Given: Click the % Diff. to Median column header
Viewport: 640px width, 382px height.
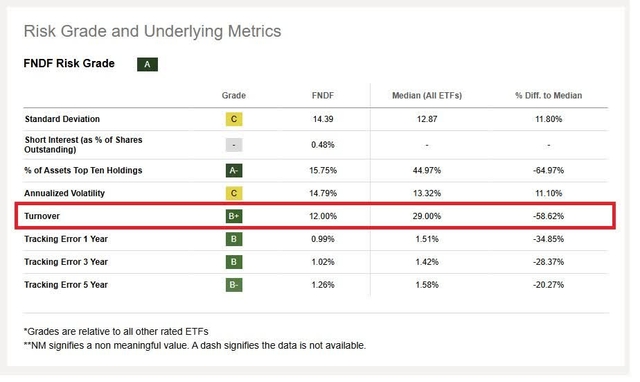Looking at the screenshot, I should coord(549,96).
